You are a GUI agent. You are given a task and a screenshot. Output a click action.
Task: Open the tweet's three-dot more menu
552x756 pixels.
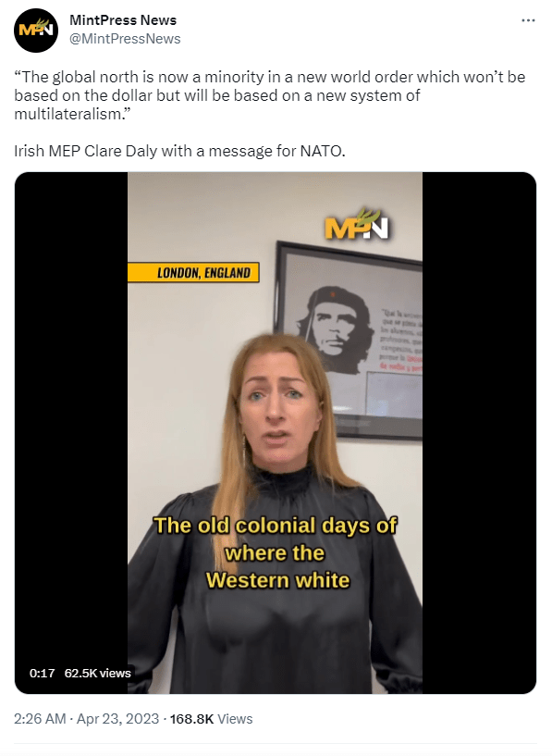528,20
